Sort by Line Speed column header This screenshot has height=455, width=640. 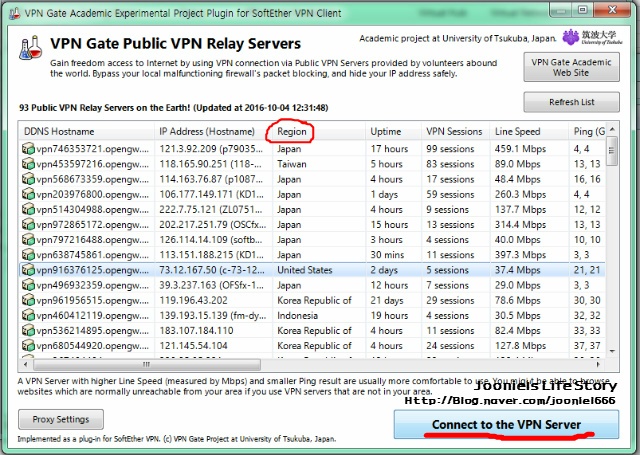[529, 131]
